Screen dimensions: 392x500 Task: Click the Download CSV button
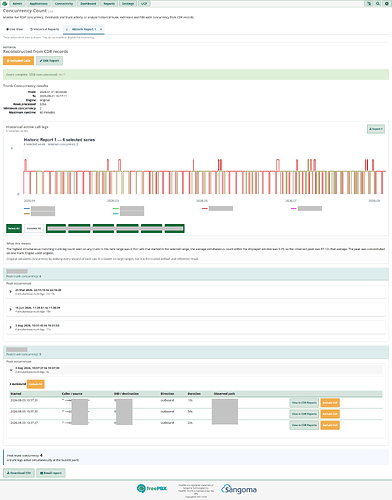click(x=19, y=473)
